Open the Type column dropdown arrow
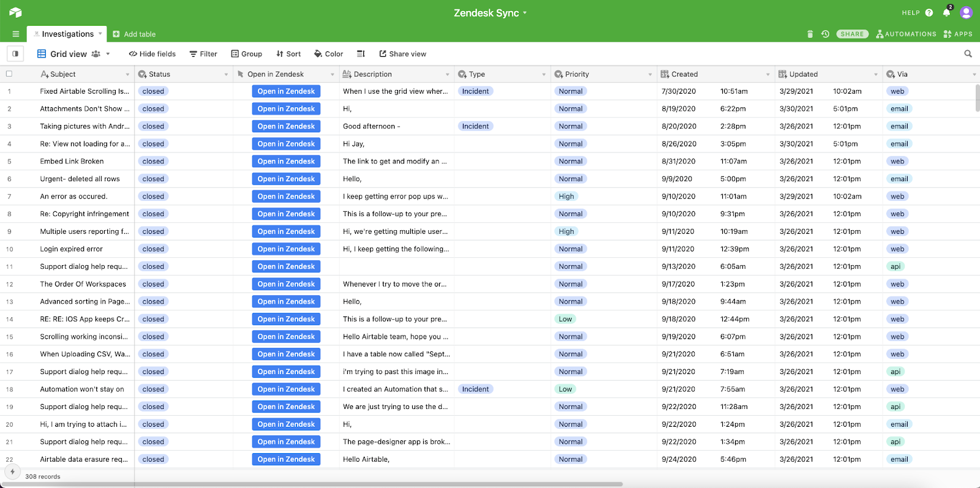 click(x=543, y=75)
